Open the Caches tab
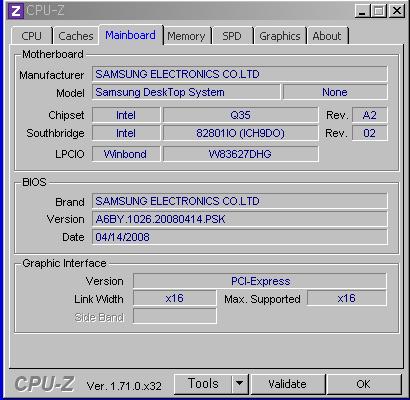 point(76,36)
